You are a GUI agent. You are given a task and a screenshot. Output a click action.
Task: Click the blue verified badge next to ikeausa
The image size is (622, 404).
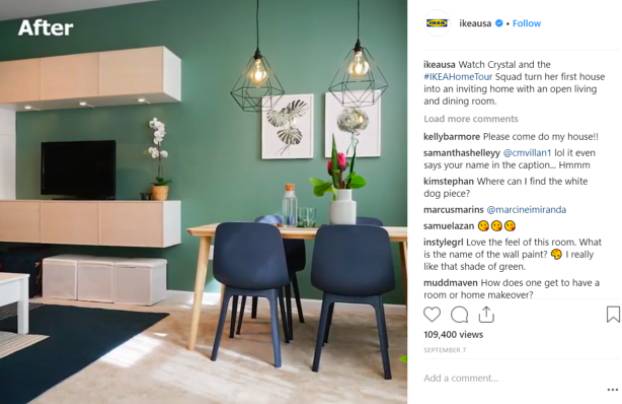(499, 23)
